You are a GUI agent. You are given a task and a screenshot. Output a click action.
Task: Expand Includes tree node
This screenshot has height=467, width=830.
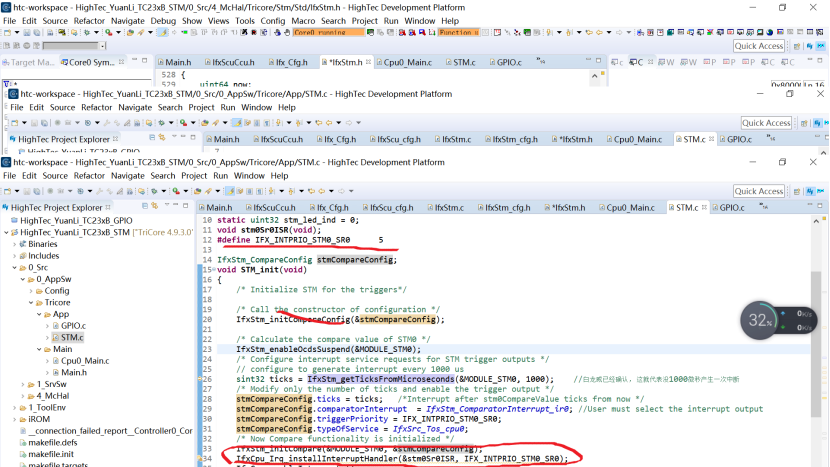[14, 256]
